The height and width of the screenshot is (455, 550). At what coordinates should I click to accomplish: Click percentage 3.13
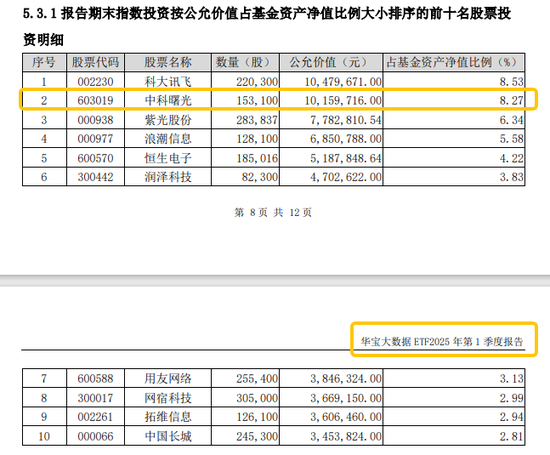(x=511, y=379)
